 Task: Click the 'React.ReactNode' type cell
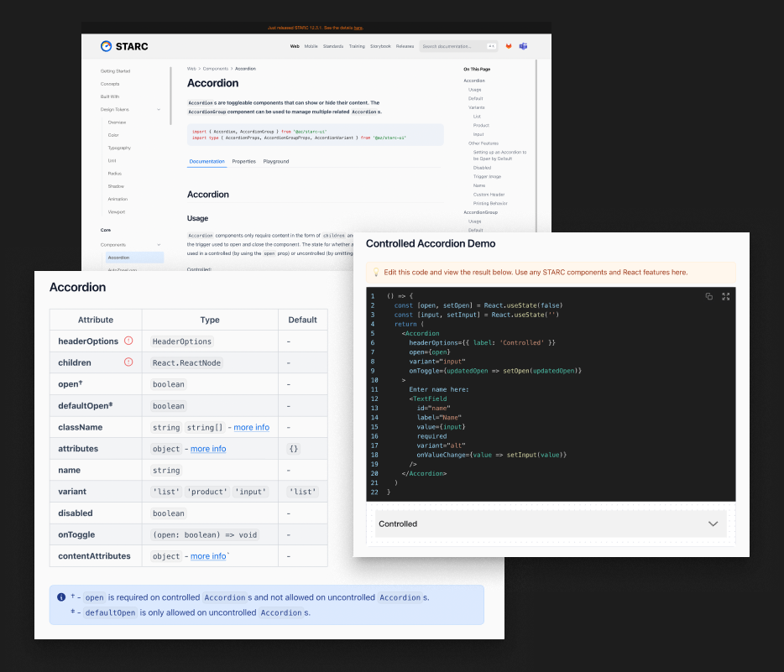coord(210,362)
